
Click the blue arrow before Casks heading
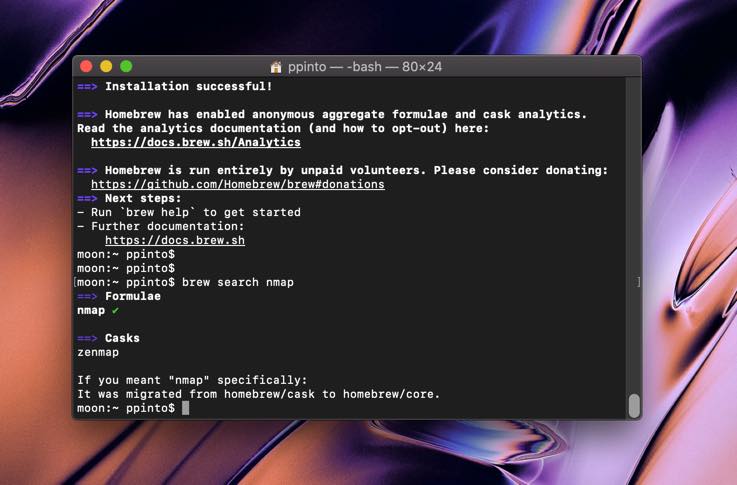pyautogui.click(x=87, y=338)
